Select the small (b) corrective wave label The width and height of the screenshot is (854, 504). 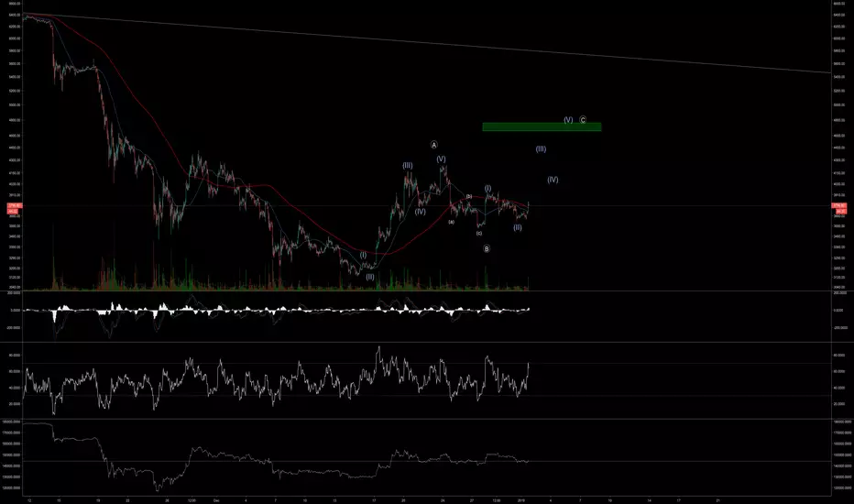pos(469,196)
